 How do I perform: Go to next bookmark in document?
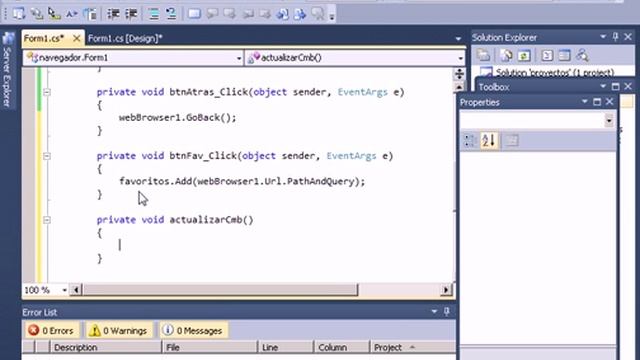tap(300, 14)
